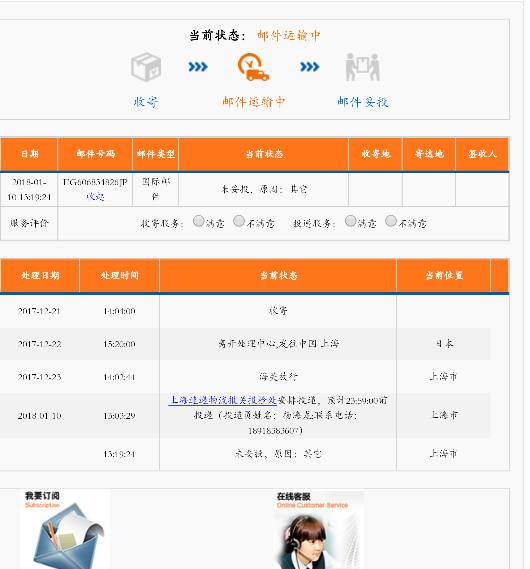Click the 处理日期 column header
Image resolution: width=530 pixels, height=569 pixels.
click(x=40, y=275)
